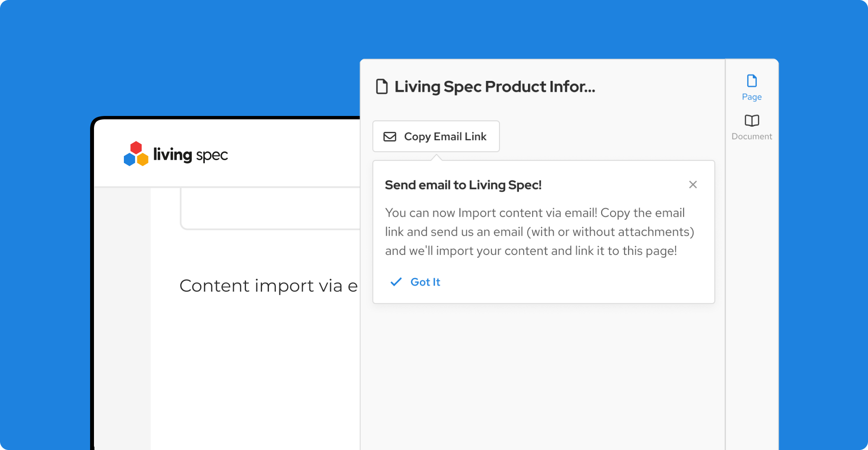Click the Page sheet icon in sidebar

[751, 81]
